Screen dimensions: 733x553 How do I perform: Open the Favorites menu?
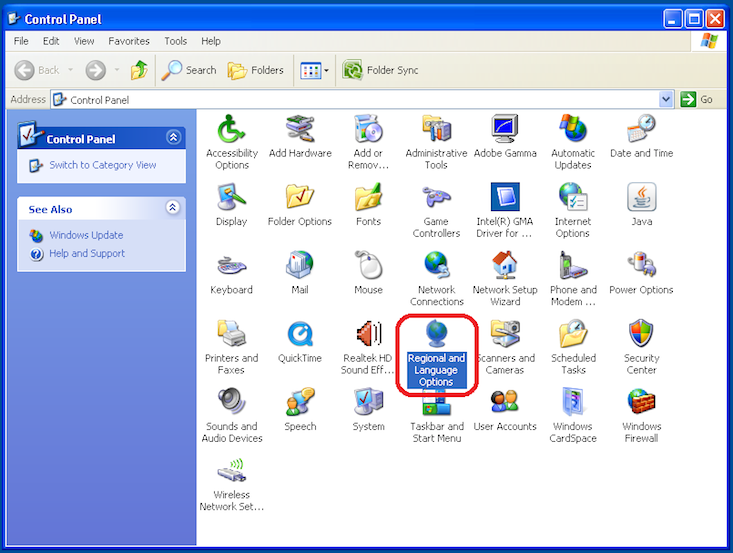tap(129, 41)
